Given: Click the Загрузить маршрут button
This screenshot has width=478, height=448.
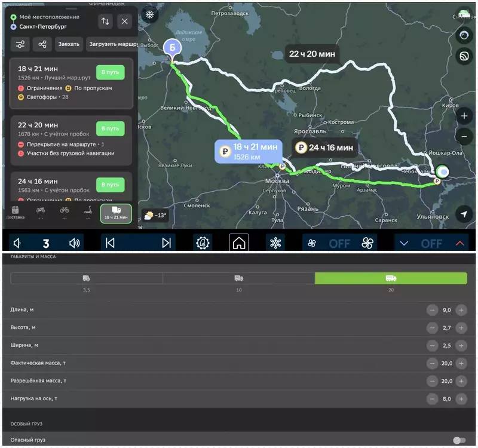Looking at the screenshot, I should point(112,44).
